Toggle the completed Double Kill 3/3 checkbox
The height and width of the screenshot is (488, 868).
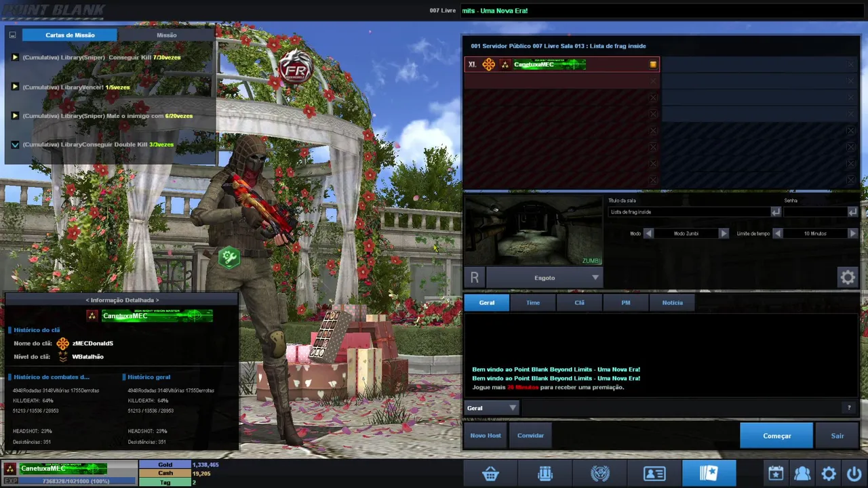pyautogui.click(x=15, y=144)
